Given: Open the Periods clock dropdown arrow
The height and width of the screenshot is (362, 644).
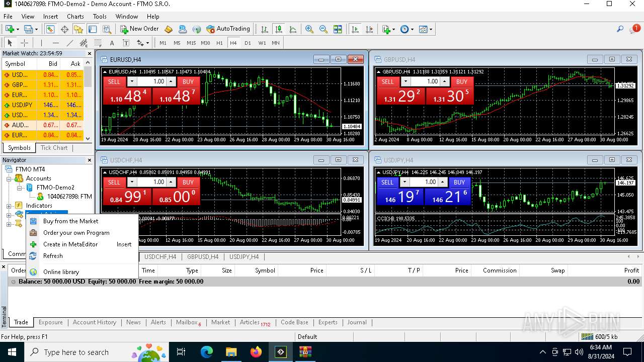Looking at the screenshot, I should [412, 29].
